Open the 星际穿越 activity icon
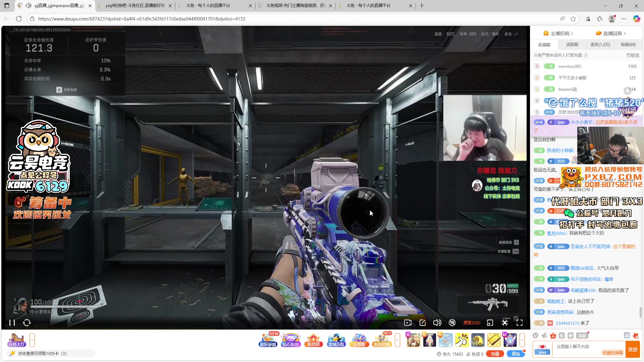 coord(268,340)
